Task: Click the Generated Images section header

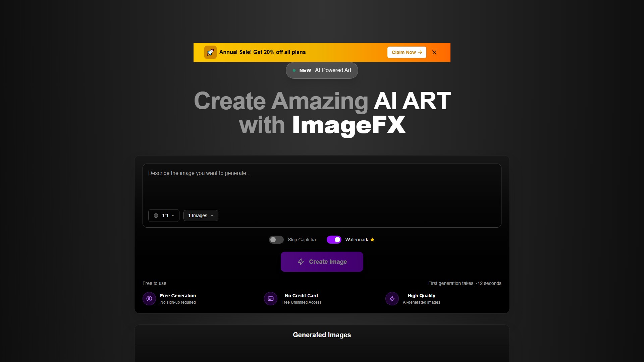Action: coord(322,335)
